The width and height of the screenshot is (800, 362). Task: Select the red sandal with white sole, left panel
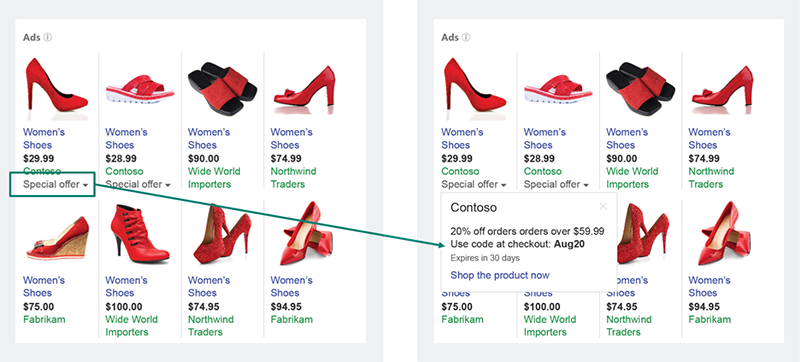(x=139, y=89)
